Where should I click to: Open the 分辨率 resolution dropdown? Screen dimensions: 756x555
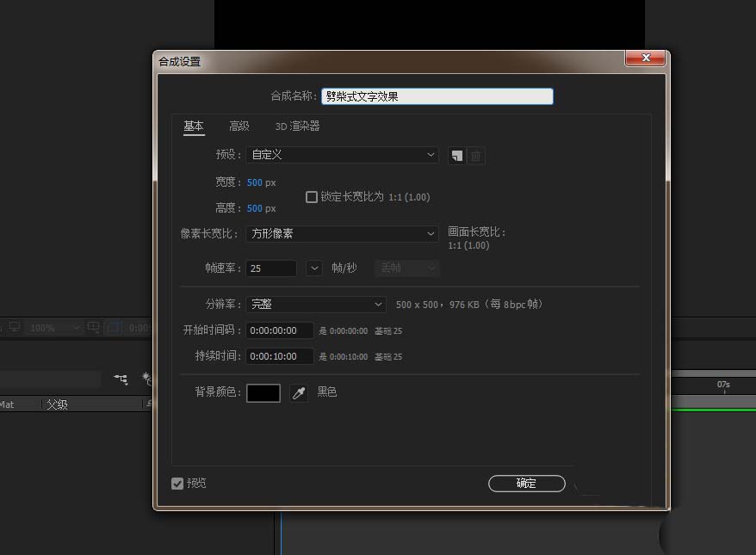[x=315, y=304]
